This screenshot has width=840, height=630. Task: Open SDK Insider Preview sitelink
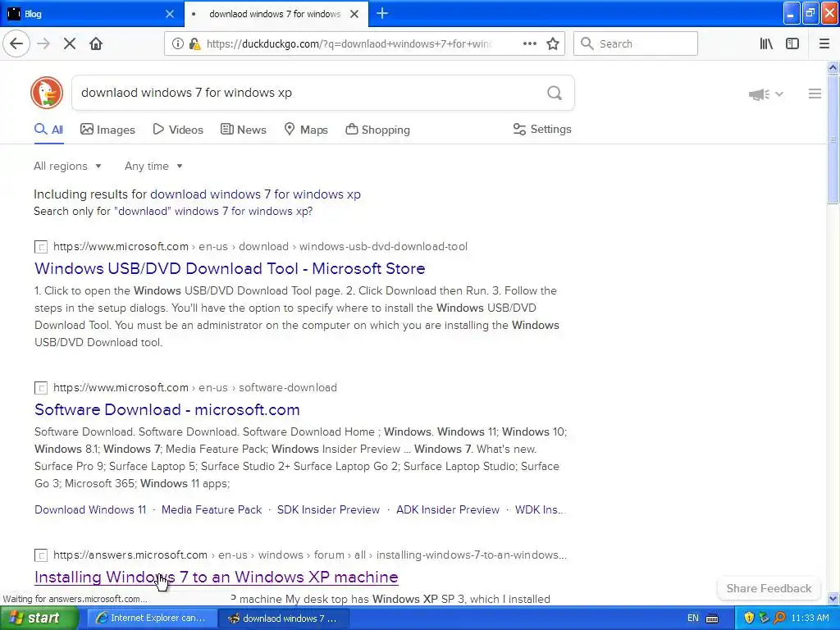pyautogui.click(x=328, y=510)
